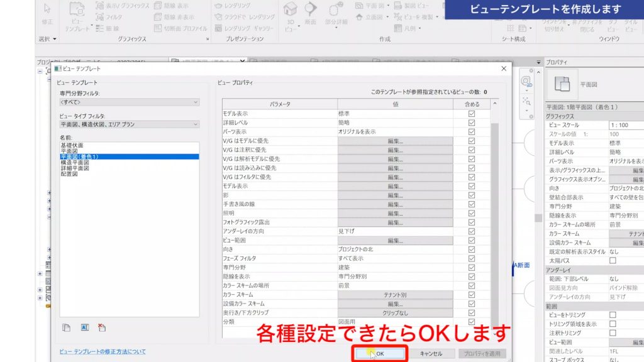Screen dimensions: 644x362
Task: Click the delete view template icon
Action: [101, 327]
